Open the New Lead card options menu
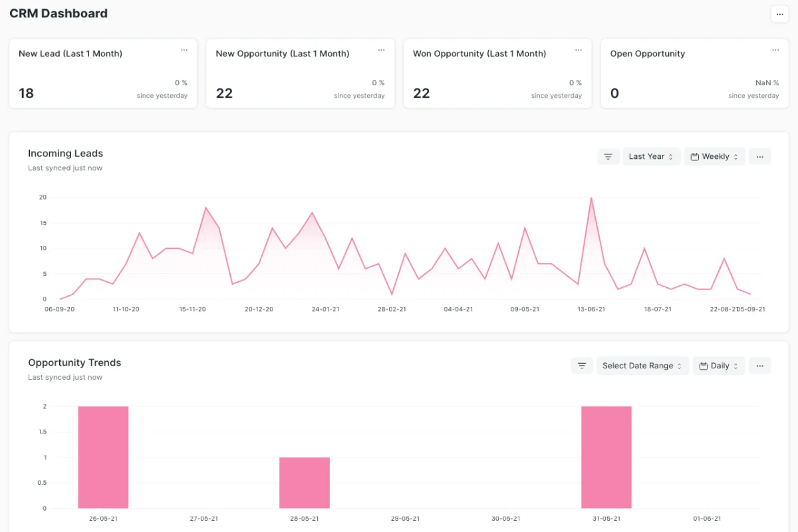 pyautogui.click(x=184, y=50)
